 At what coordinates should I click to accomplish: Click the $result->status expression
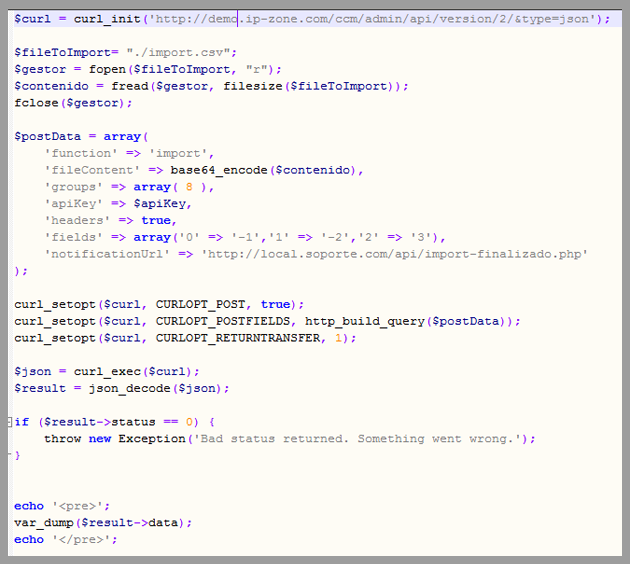(x=100, y=422)
